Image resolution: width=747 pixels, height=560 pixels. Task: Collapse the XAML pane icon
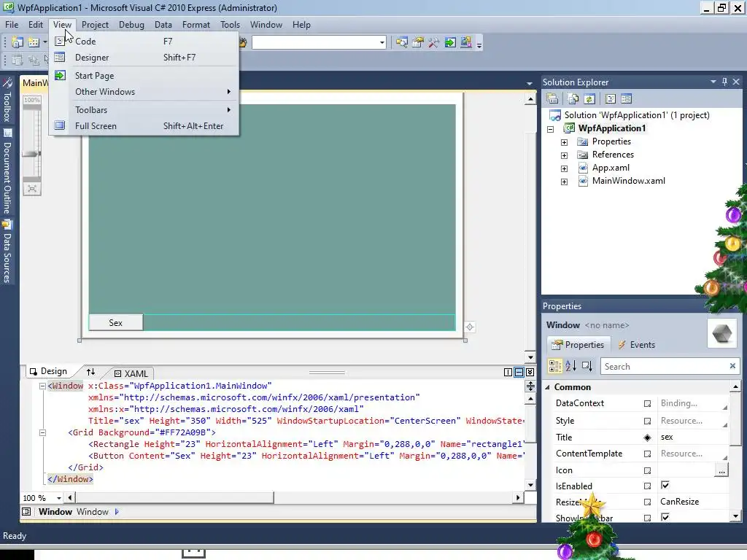(530, 372)
